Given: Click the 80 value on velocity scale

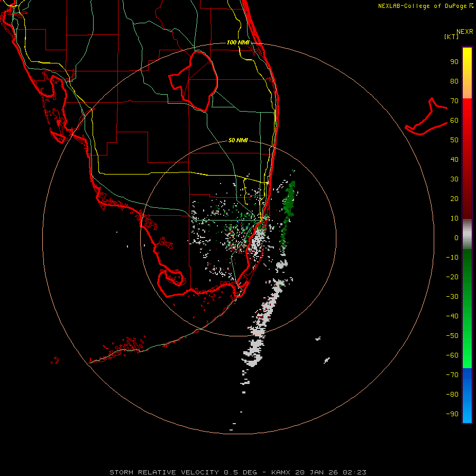Looking at the screenshot, I should point(454,81).
